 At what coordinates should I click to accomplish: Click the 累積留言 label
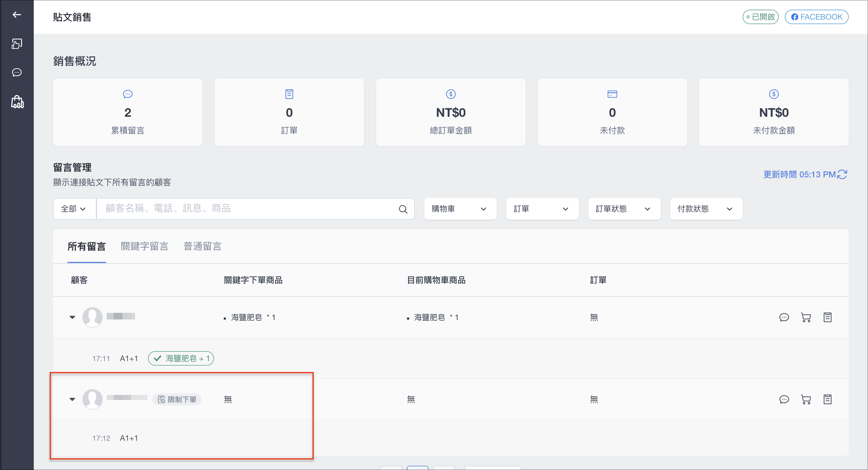[128, 131]
